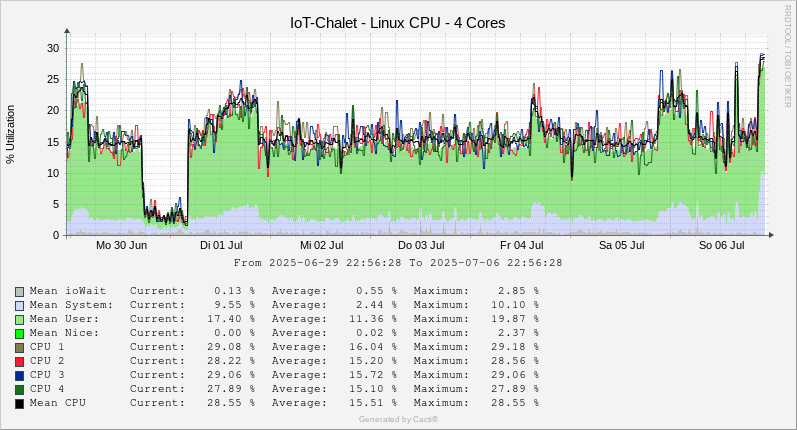
Task: Click the CPU 1 olive legend swatch
Action: coord(19,348)
